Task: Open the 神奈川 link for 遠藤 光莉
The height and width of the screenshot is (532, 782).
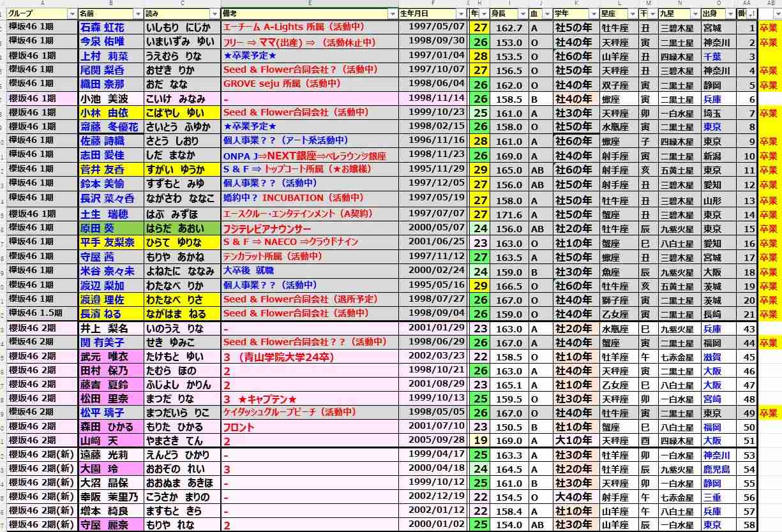Action: tap(716, 455)
